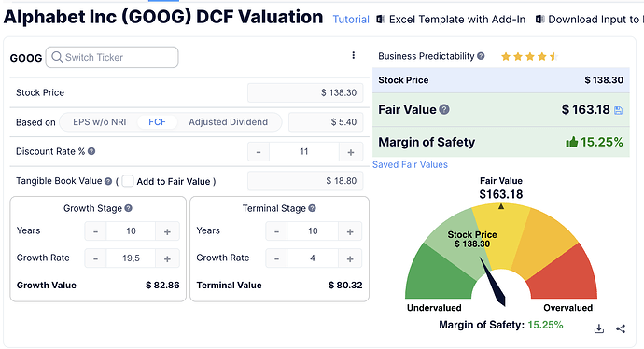Image resolution: width=644 pixels, height=349 pixels.
Task: Show Discount Rate help tooltip icon
Action: (91, 151)
